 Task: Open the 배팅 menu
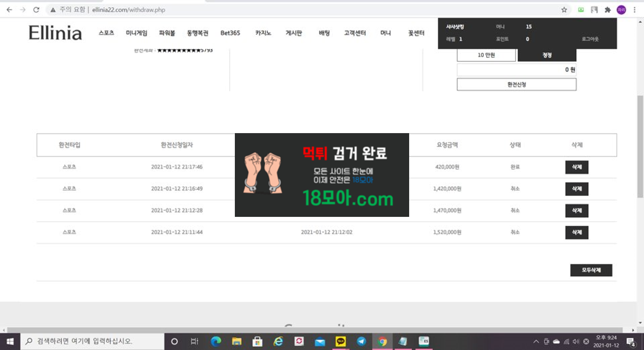click(x=324, y=33)
